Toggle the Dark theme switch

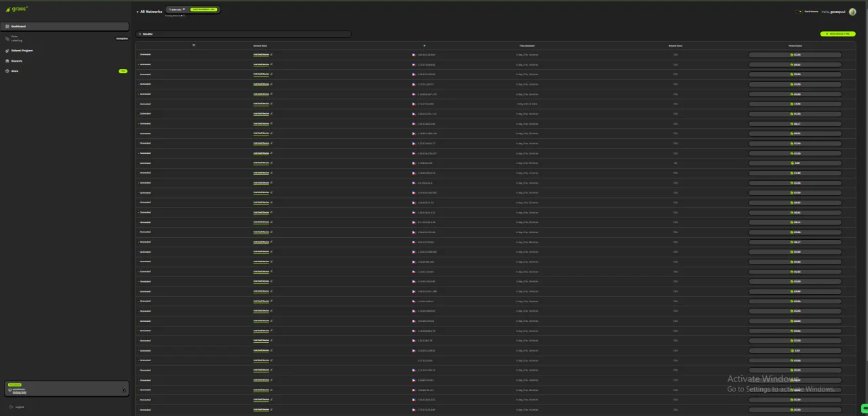(x=799, y=12)
